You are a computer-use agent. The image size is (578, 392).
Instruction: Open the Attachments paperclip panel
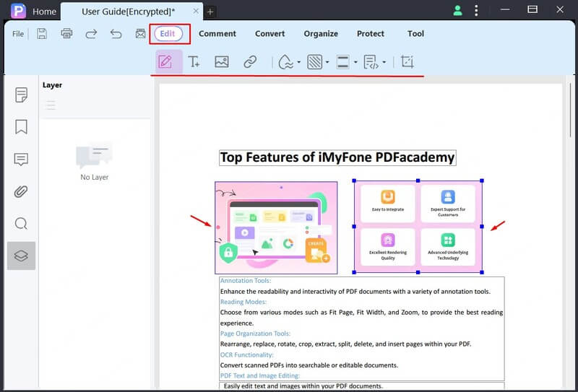tap(21, 191)
